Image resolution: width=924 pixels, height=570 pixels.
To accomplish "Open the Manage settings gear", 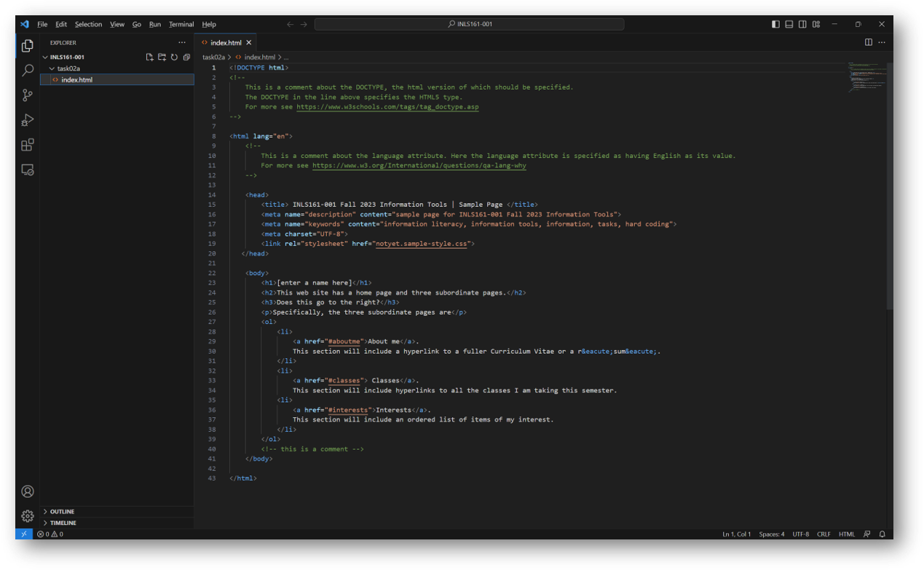I will [27, 515].
